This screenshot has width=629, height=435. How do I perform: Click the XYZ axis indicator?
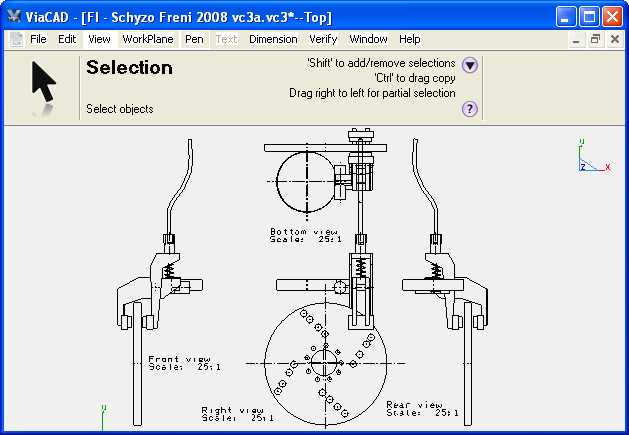tap(592, 158)
